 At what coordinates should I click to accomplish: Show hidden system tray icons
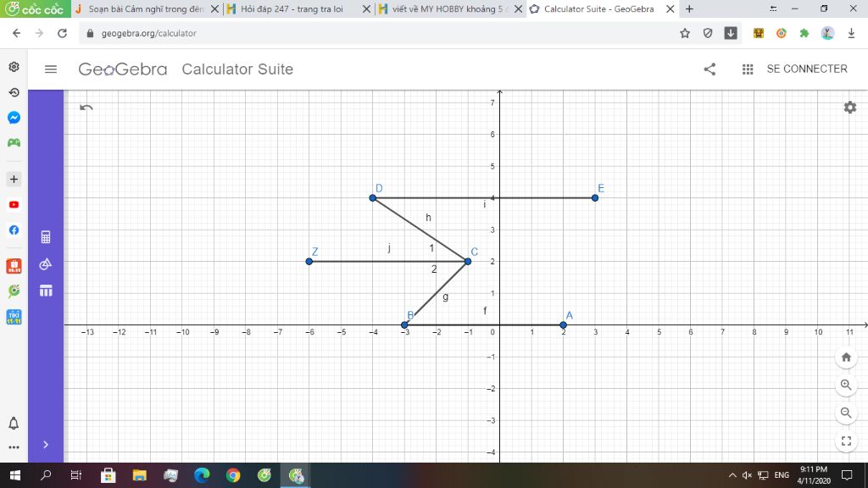coord(732,475)
